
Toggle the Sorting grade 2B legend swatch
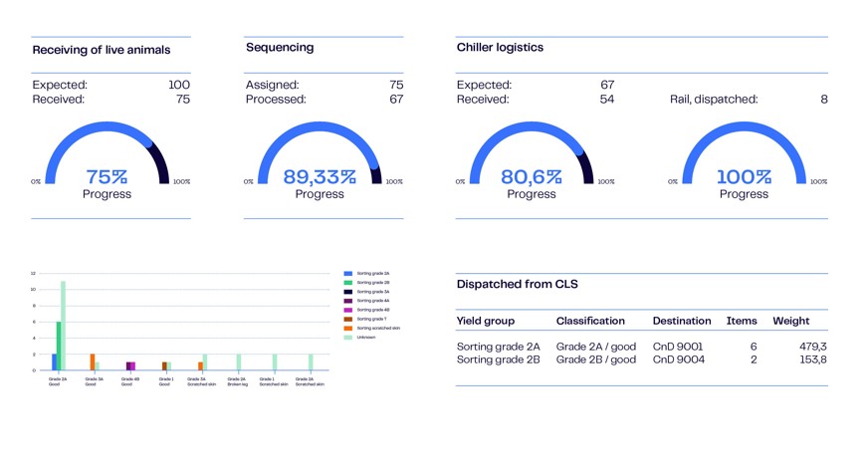348,282
